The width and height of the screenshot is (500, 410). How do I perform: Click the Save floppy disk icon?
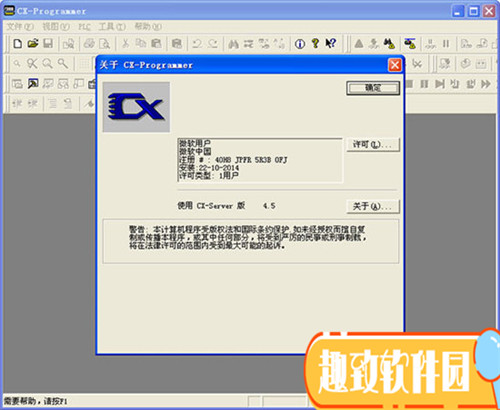tap(48, 44)
